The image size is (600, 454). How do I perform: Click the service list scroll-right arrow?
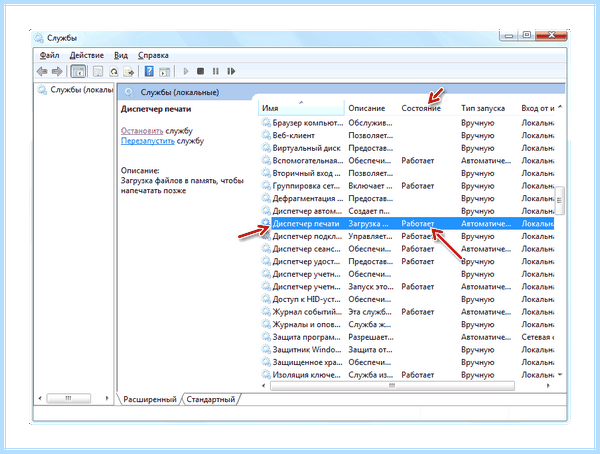[548, 386]
